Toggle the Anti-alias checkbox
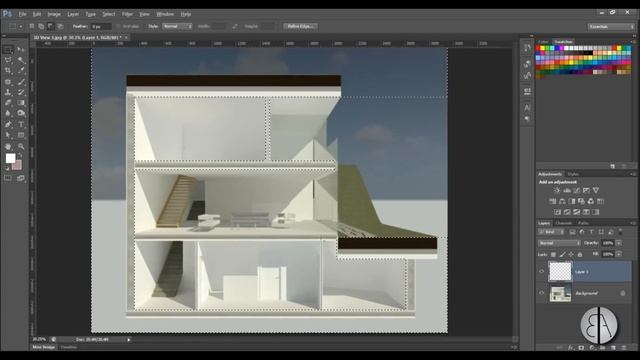Image resolution: width=640 pixels, height=360 pixels. point(119,27)
